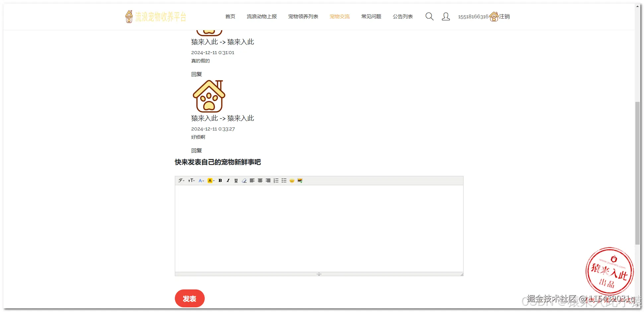Click the page vertical scrollbar thumb
This screenshot has width=644, height=312.
(637, 173)
